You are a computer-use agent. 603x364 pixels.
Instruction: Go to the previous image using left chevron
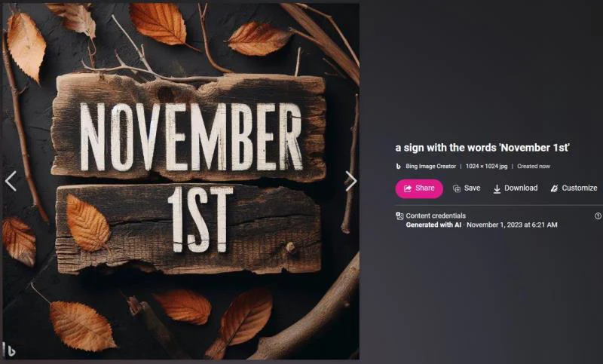11,181
